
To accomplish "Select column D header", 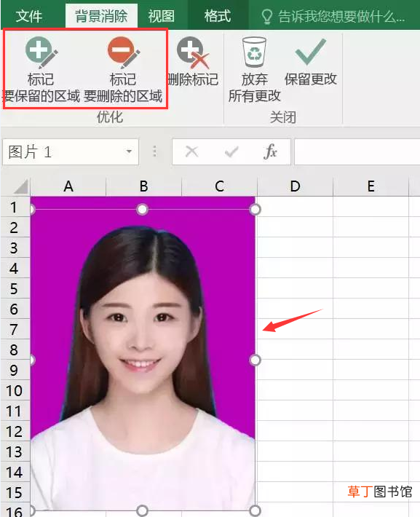I will click(295, 186).
